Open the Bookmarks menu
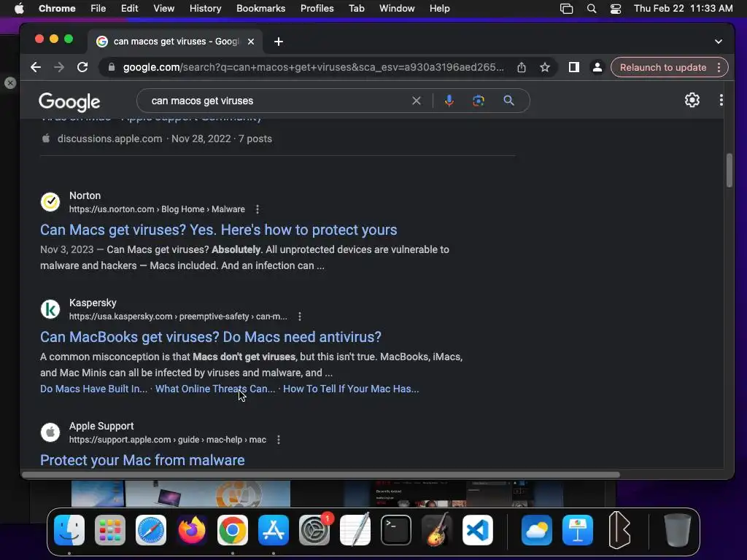This screenshot has width=747, height=560. pos(260,9)
